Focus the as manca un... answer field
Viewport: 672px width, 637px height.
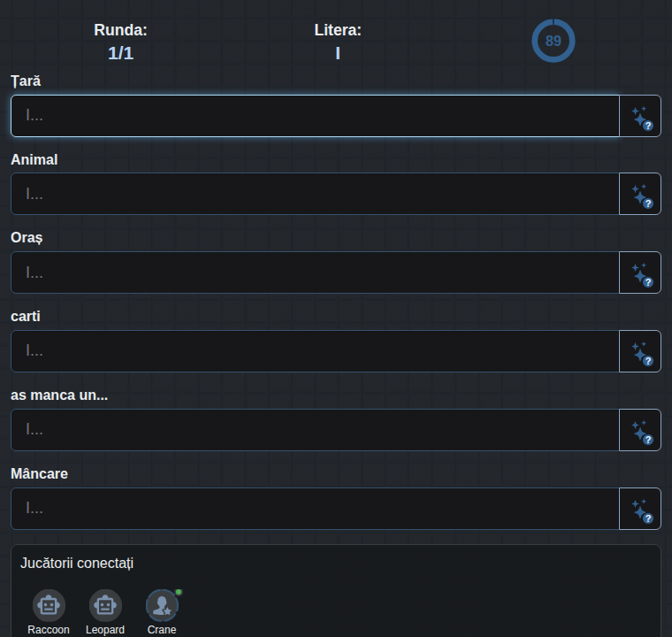[315, 430]
